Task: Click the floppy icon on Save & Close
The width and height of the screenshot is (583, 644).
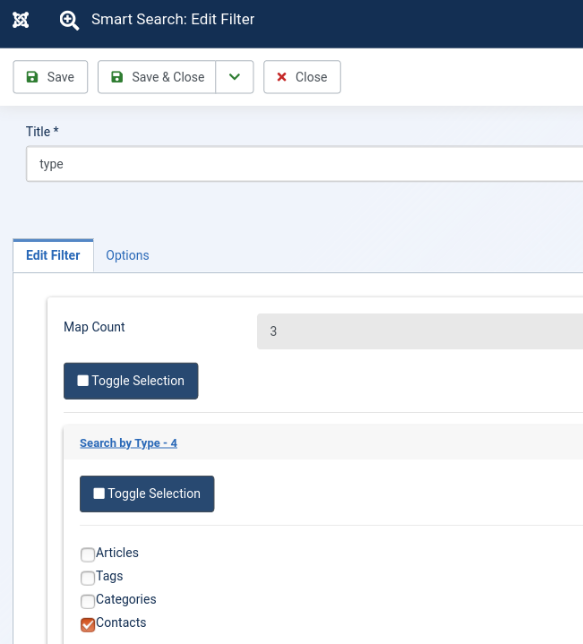Action: 117,77
